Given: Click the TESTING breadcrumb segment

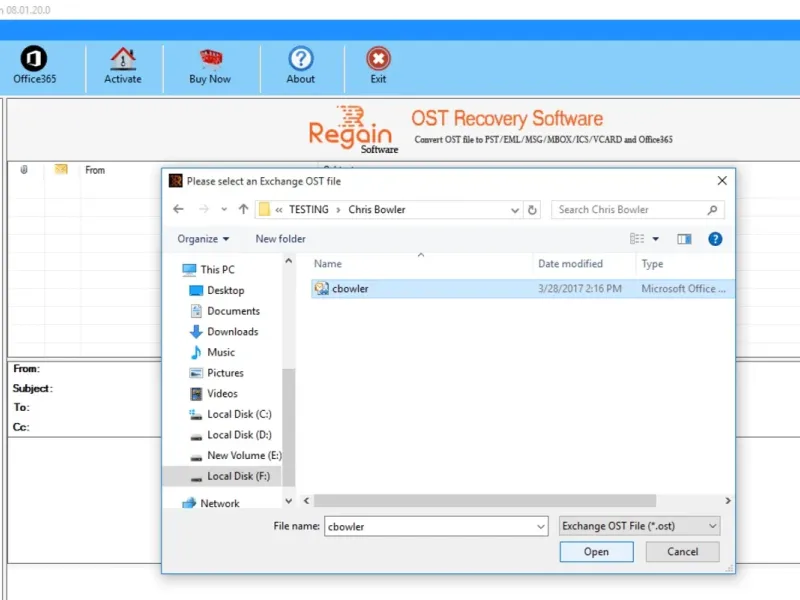Looking at the screenshot, I should (309, 210).
